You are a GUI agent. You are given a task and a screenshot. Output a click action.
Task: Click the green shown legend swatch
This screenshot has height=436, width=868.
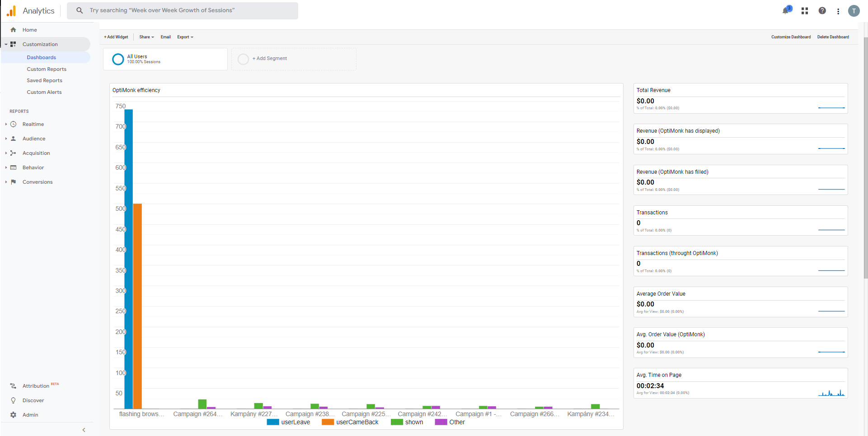coord(397,422)
